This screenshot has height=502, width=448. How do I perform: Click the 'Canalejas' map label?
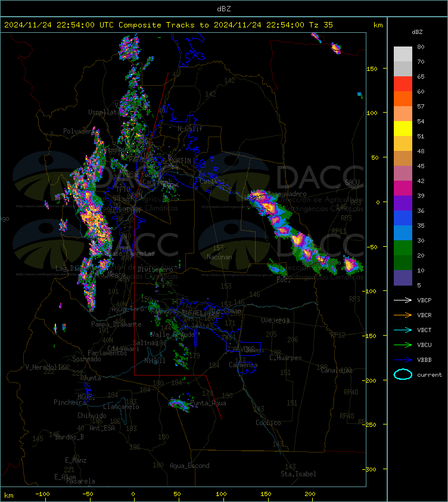[x=337, y=370]
